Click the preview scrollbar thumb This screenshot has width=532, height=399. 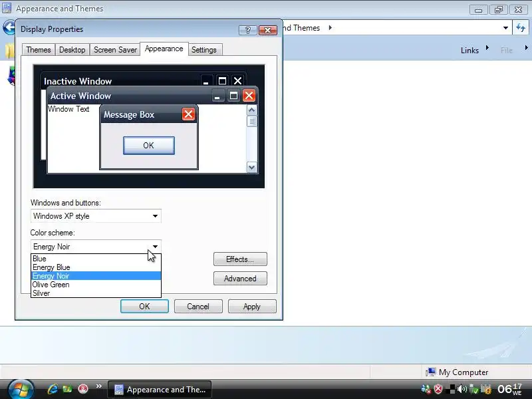click(x=251, y=121)
